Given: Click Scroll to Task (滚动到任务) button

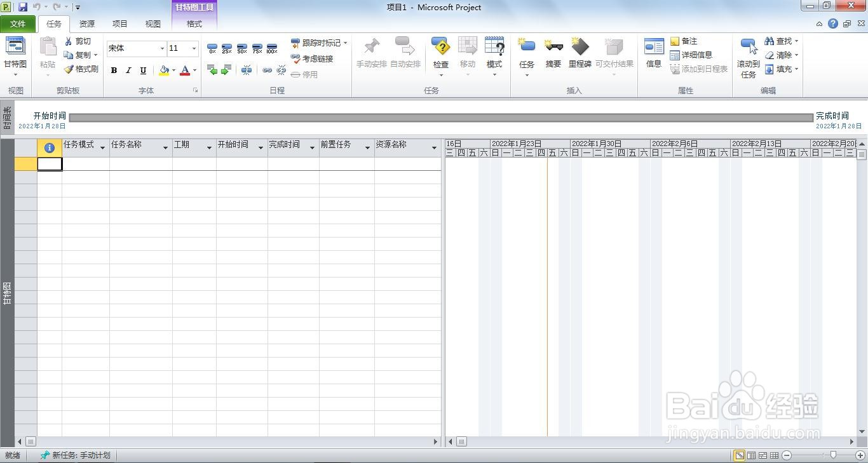Looking at the screenshot, I should (749, 58).
